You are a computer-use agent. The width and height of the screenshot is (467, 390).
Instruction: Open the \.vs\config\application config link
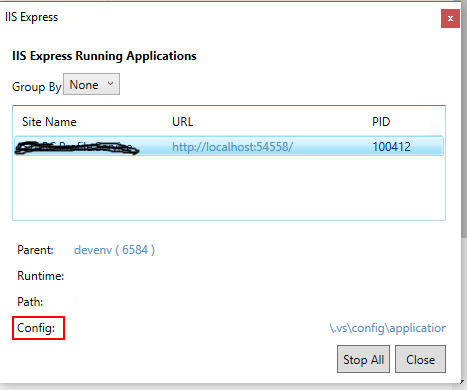click(x=387, y=328)
